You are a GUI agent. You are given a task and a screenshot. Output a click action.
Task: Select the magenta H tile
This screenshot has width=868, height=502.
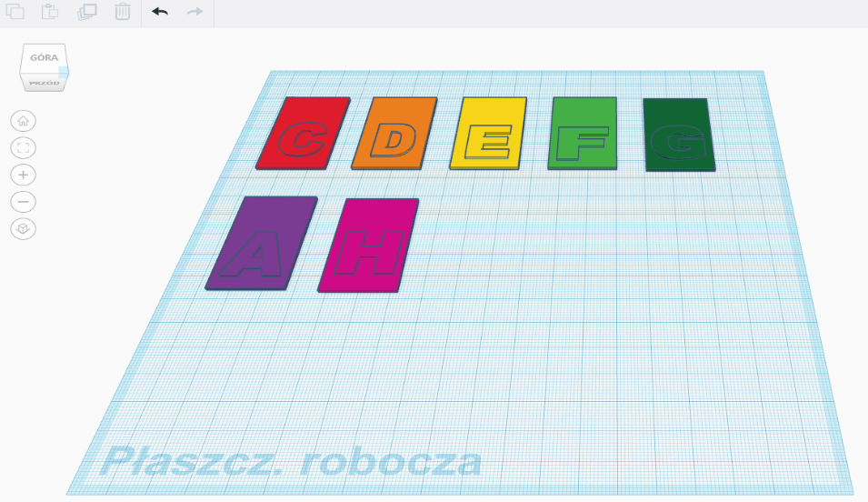pyautogui.click(x=368, y=246)
